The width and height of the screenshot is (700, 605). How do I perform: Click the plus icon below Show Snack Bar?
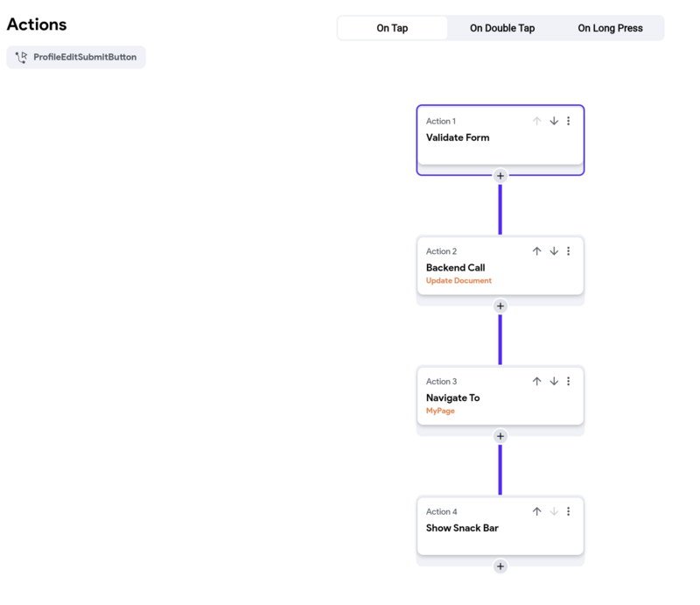point(500,566)
